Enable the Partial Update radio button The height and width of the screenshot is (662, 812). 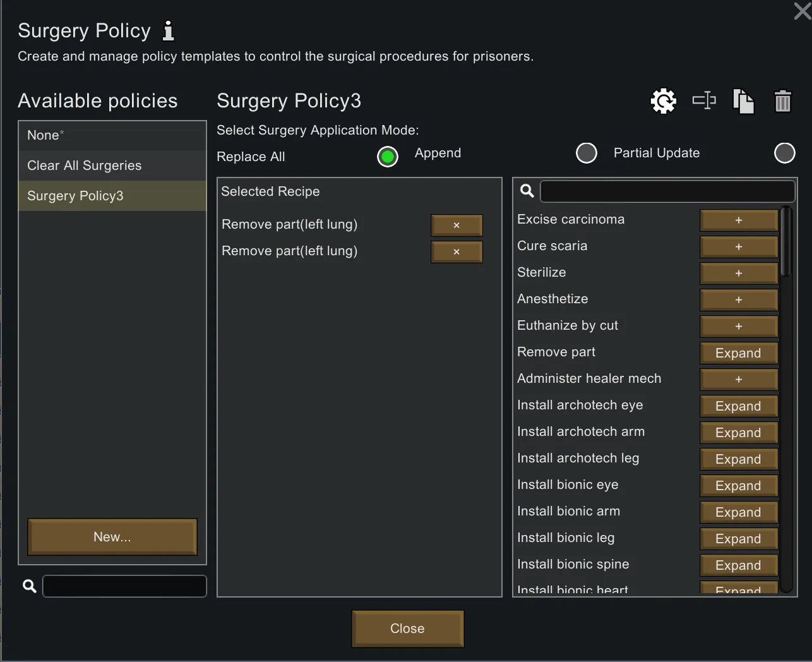[784, 153]
